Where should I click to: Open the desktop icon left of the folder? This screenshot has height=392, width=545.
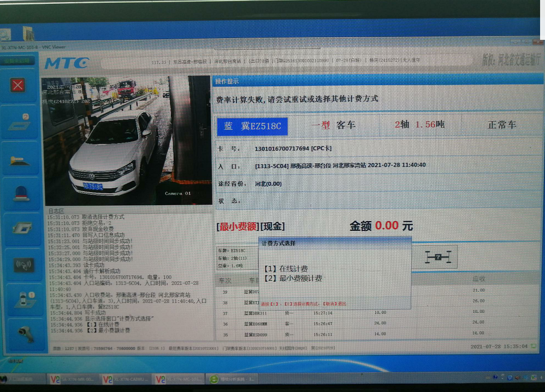[5, 34]
